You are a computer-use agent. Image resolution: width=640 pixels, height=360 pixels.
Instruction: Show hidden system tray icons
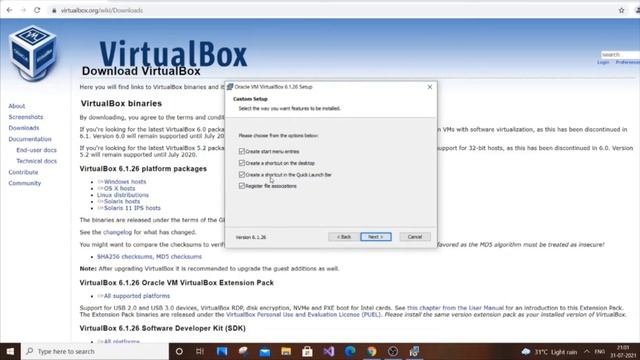pyautogui.click(x=587, y=351)
